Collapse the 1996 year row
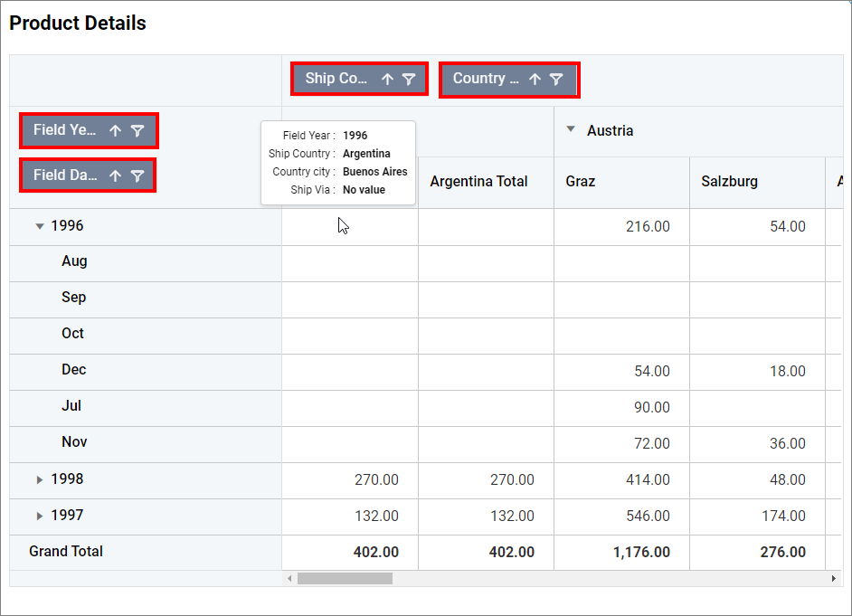Image resolution: width=852 pixels, height=616 pixels. pos(40,226)
